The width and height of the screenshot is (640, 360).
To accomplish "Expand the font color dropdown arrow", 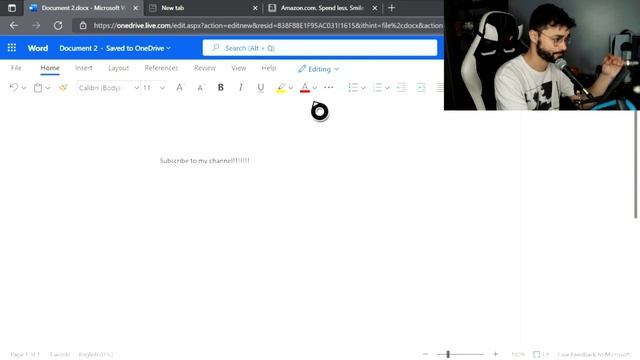I will coord(314,88).
